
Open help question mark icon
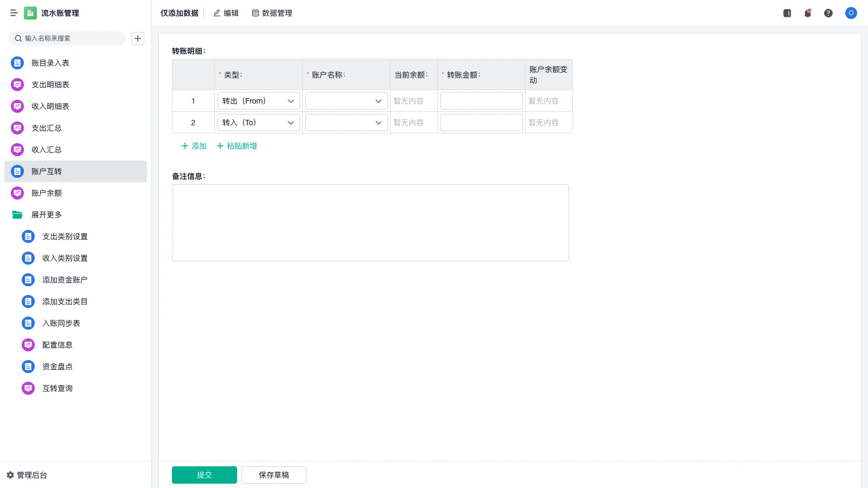tap(828, 13)
